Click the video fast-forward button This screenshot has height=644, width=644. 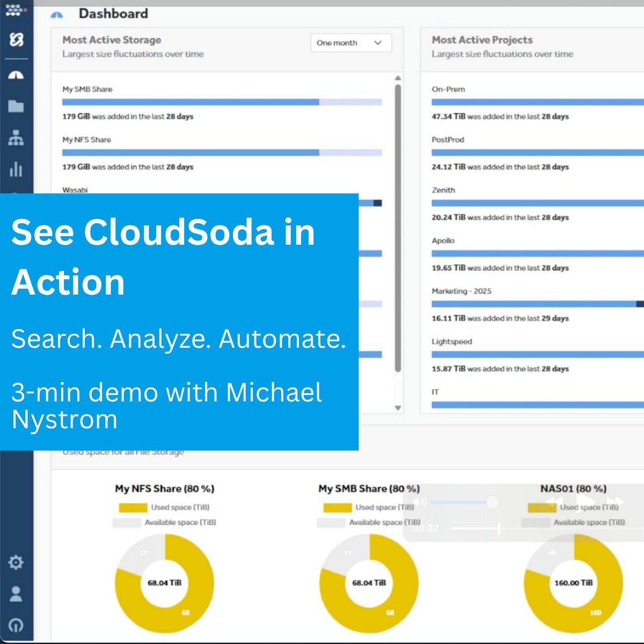pyautogui.click(x=615, y=502)
